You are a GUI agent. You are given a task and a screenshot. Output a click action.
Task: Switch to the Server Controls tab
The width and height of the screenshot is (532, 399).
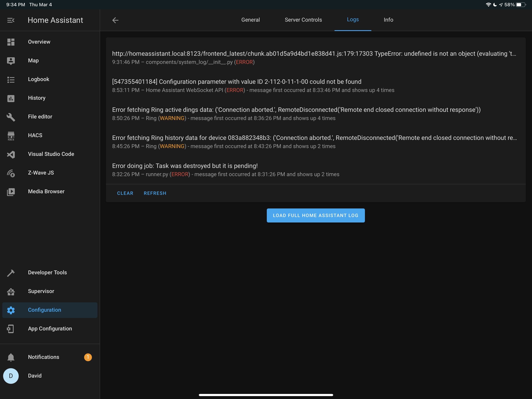303,20
